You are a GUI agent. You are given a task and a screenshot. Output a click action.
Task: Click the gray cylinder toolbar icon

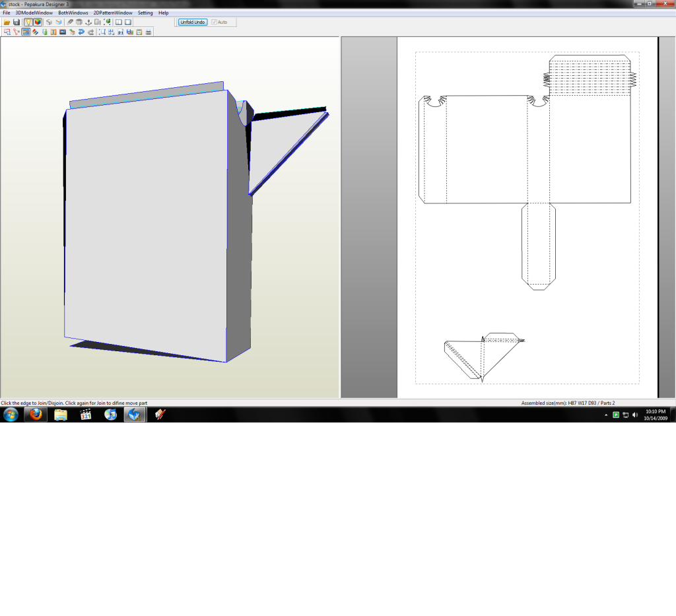79,22
